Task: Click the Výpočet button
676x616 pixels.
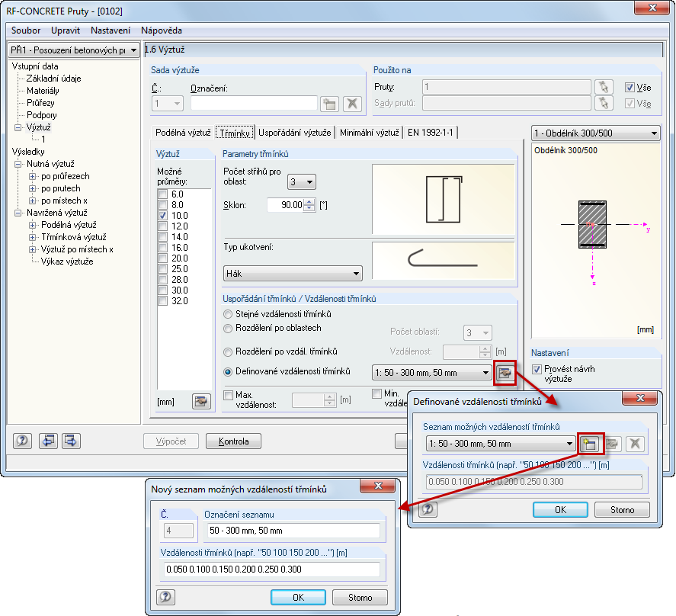Action: (171, 441)
